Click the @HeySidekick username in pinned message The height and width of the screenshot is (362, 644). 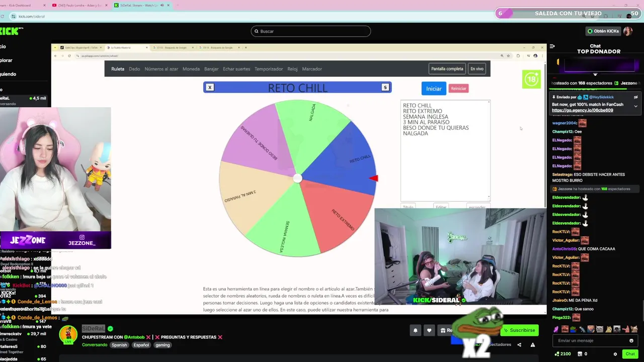602,97
